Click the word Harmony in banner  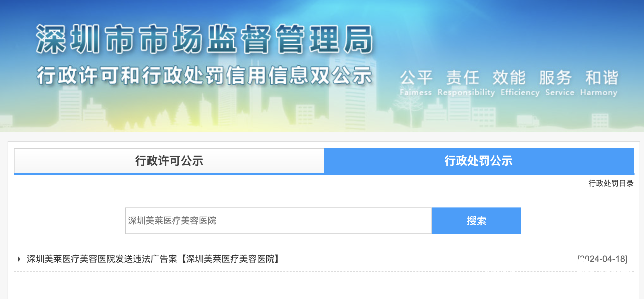coord(598,92)
